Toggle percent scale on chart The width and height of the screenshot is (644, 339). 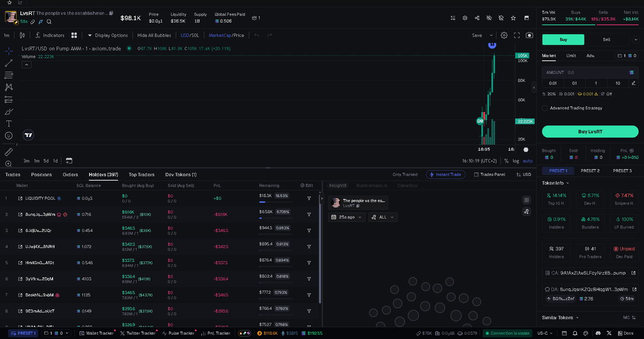tap(506, 161)
